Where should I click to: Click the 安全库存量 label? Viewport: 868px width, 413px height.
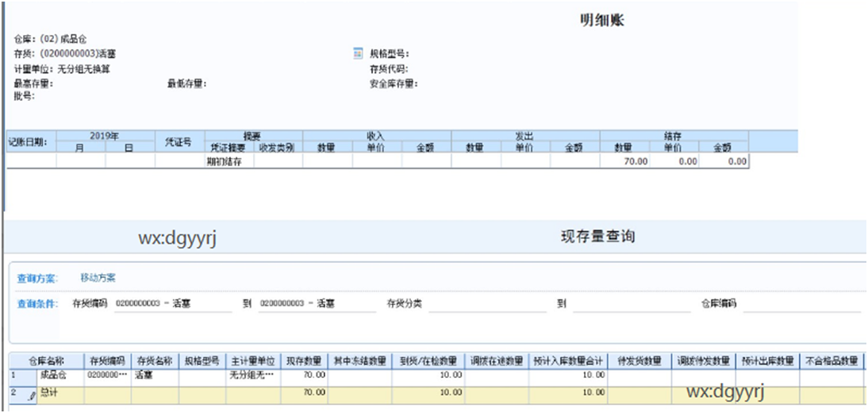click(394, 83)
